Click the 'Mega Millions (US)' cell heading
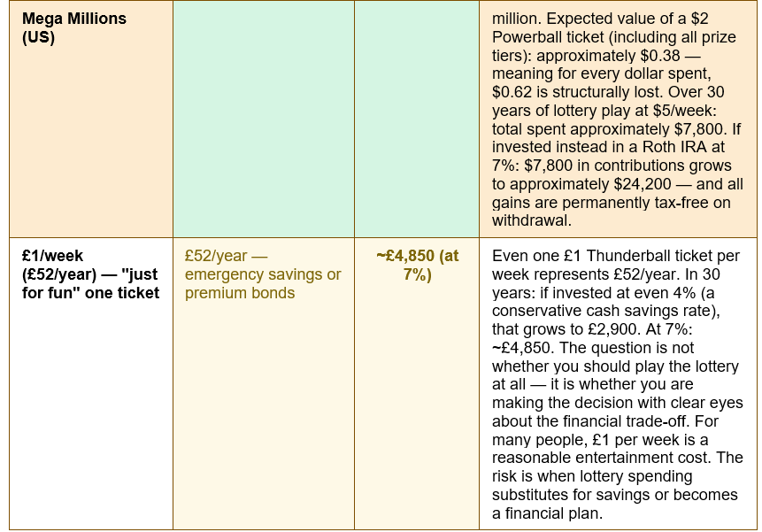 [73, 27]
